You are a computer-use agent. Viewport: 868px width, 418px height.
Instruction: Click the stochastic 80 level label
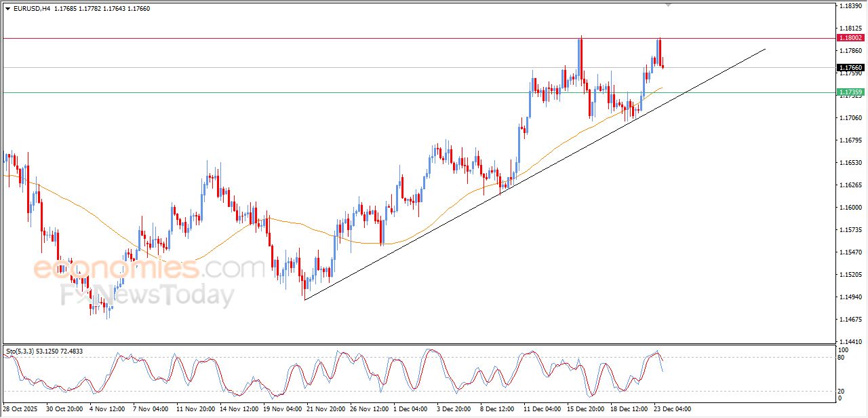[x=841, y=358]
